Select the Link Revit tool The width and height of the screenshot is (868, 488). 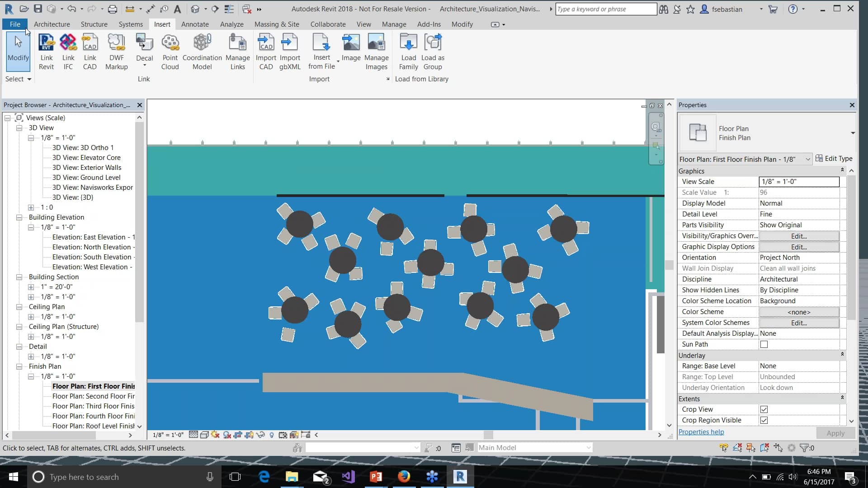(x=46, y=50)
